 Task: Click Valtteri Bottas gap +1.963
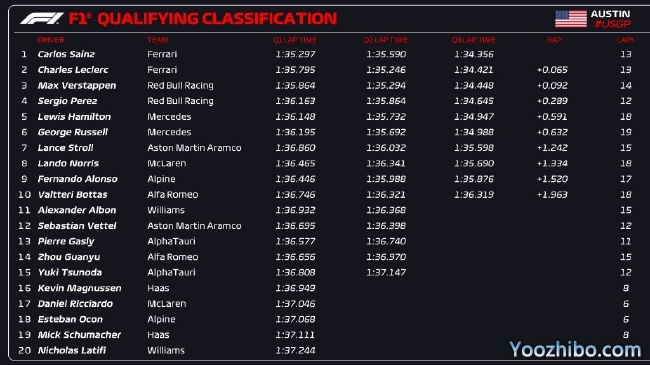point(552,195)
